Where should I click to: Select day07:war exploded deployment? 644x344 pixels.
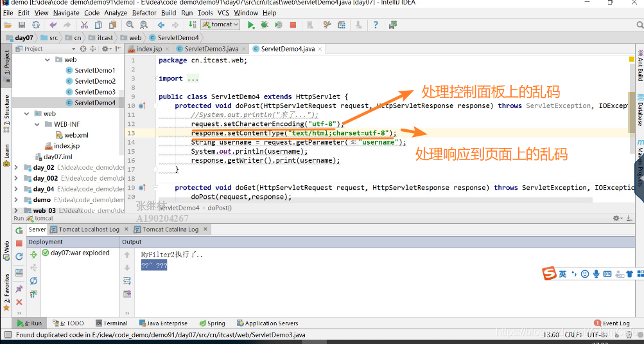click(76, 253)
